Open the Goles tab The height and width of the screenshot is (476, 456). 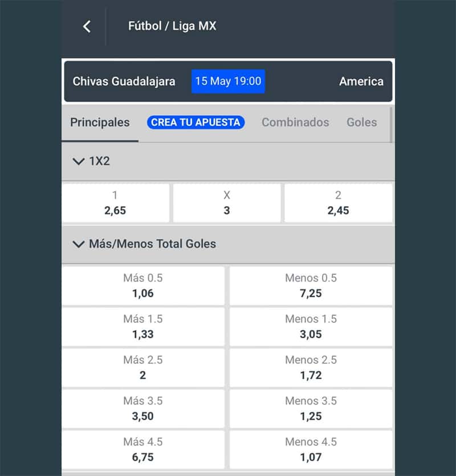pyautogui.click(x=361, y=122)
